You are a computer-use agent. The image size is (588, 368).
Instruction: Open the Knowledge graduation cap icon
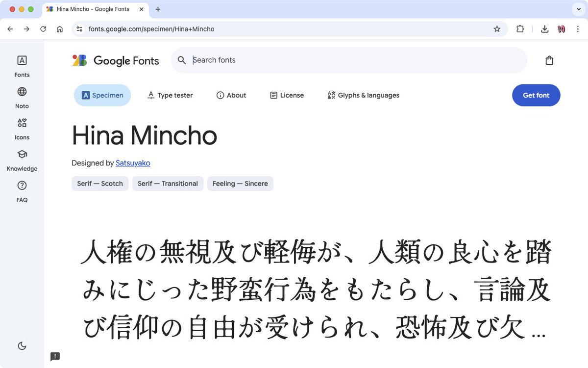click(x=22, y=154)
